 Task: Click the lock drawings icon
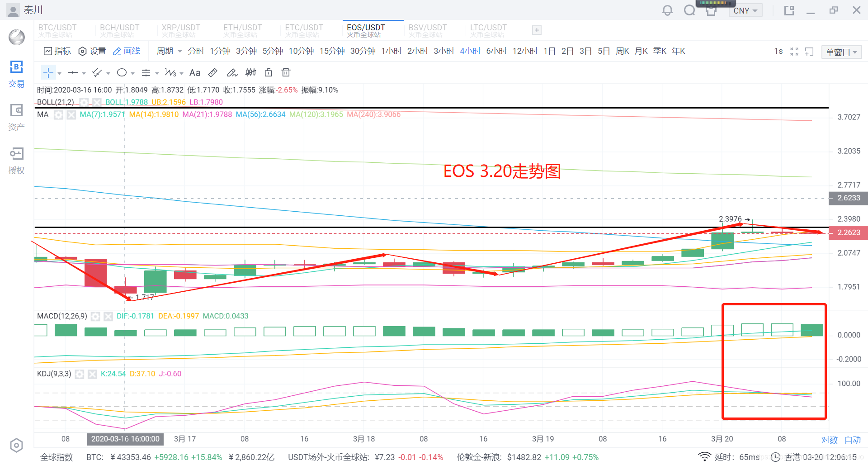pos(269,73)
